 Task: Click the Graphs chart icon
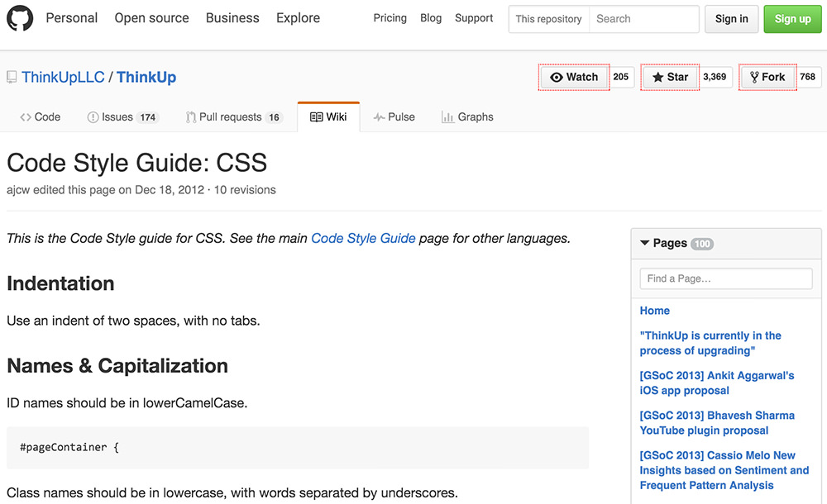[x=447, y=116]
